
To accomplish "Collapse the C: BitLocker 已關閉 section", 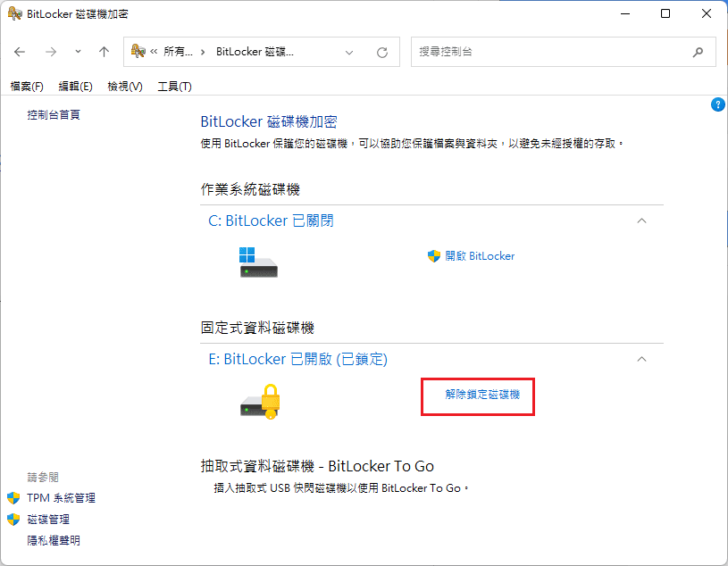I will click(641, 221).
